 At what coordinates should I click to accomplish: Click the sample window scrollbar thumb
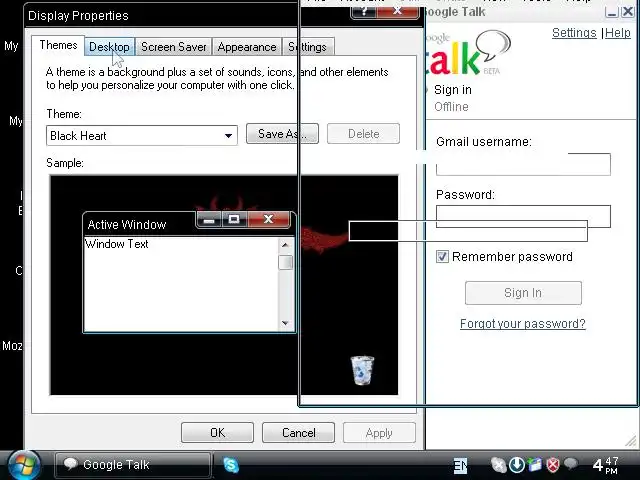(x=285, y=262)
